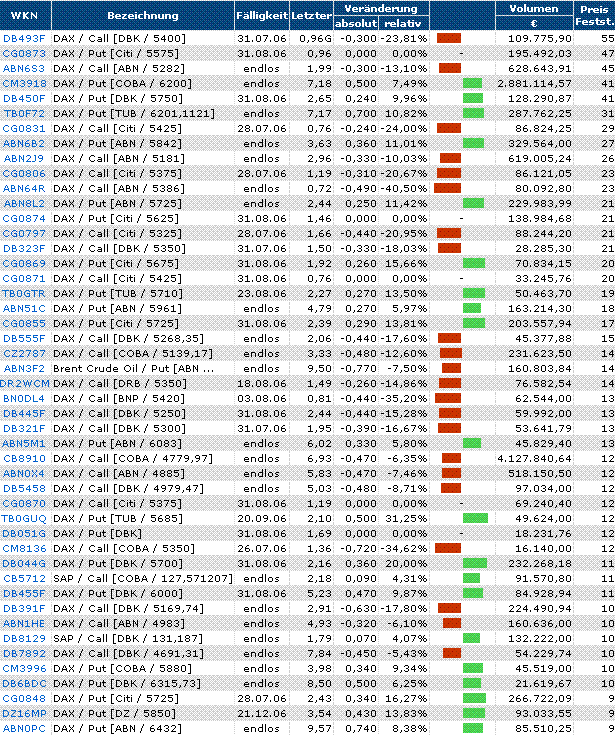The image size is (615, 735).
Task: Click 'DAX / Put [TUB / 6201,1121]' description
Action: click(134, 113)
